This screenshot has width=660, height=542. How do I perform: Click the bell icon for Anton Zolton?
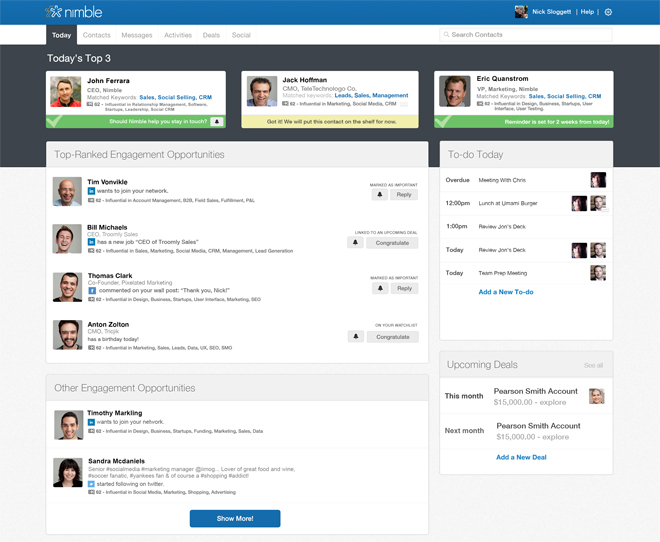click(355, 337)
